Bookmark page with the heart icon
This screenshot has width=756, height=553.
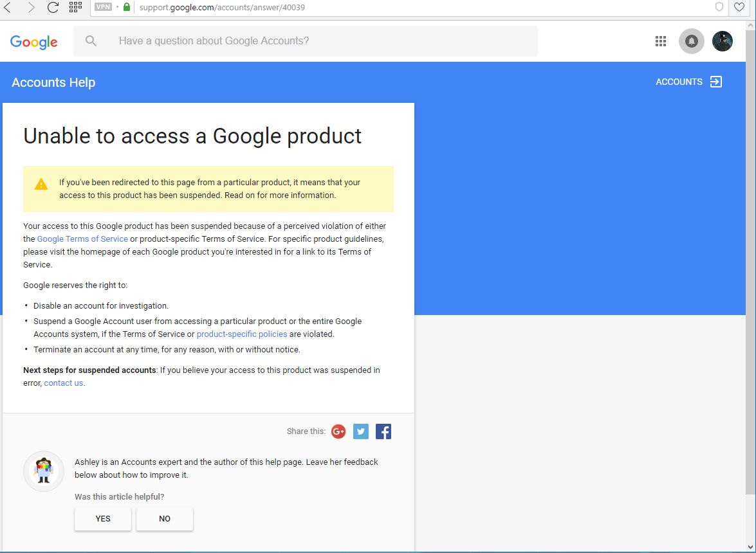tap(739, 7)
